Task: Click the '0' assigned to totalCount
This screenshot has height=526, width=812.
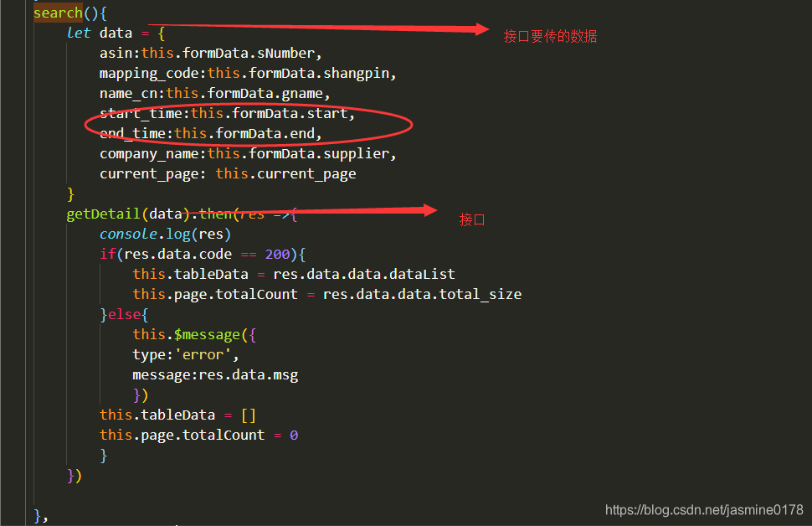Action: [294, 436]
